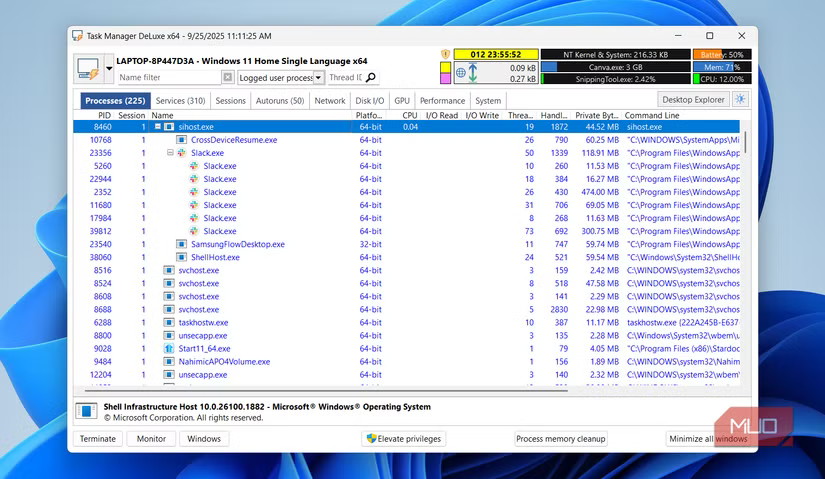The width and height of the screenshot is (825, 479).
Task: Click the computer monitor icon at top left
Action: pyautogui.click(x=88, y=70)
